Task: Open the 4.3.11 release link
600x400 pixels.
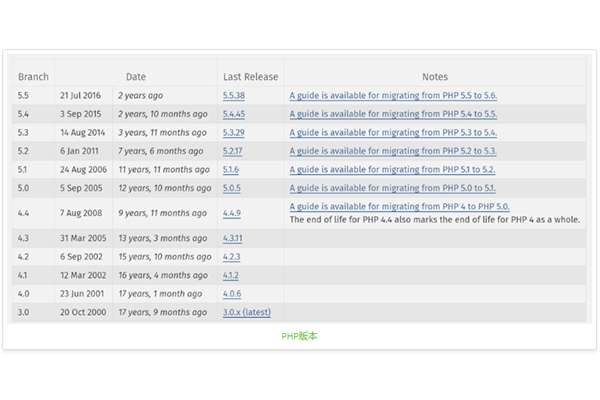Action: pyautogui.click(x=233, y=238)
